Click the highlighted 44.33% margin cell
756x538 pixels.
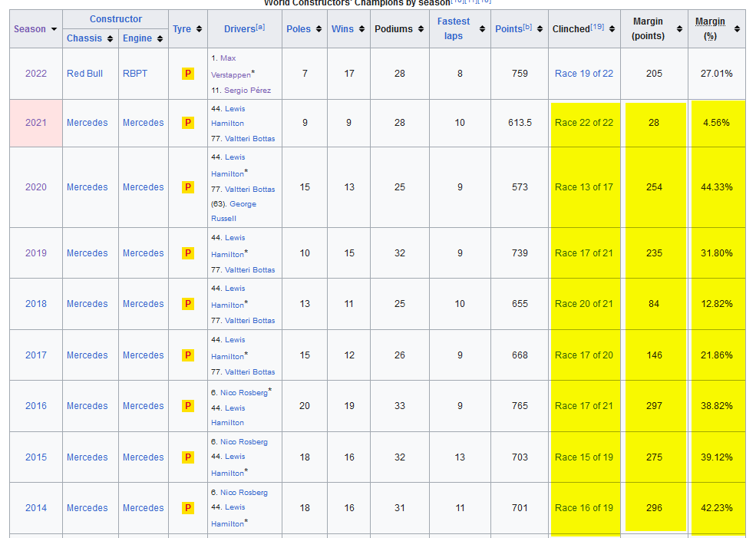click(x=717, y=187)
